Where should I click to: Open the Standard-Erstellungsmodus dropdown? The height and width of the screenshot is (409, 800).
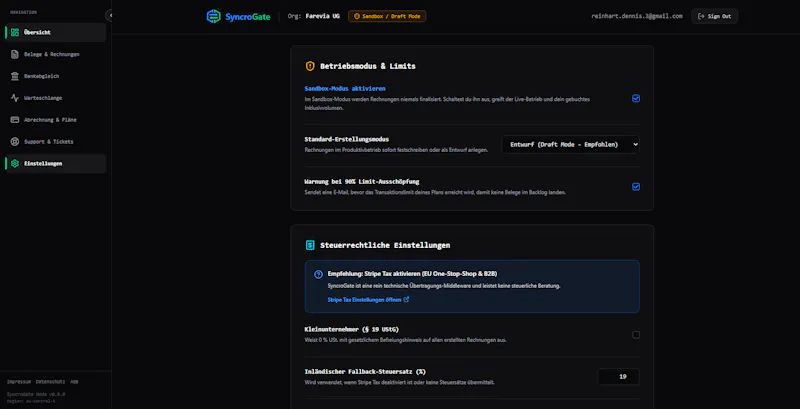(570, 145)
